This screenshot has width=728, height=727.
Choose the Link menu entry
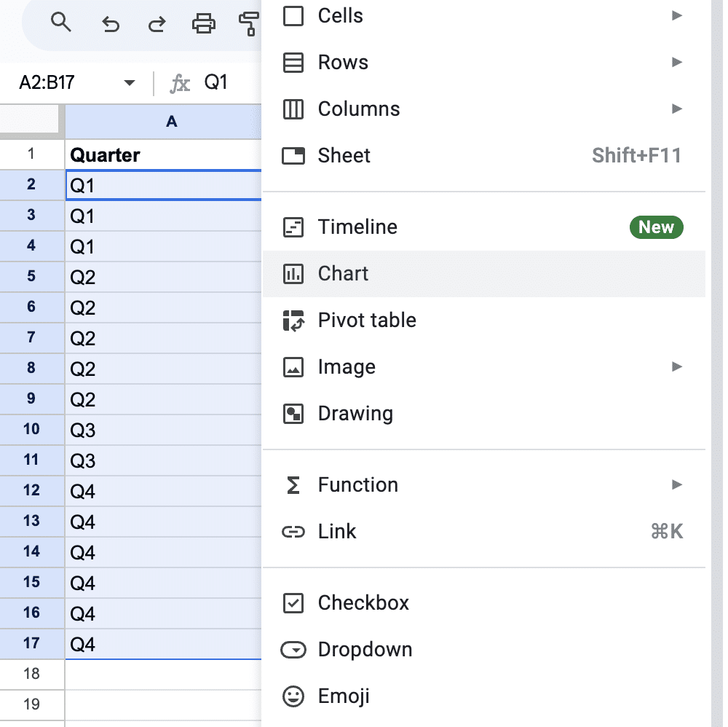click(336, 532)
